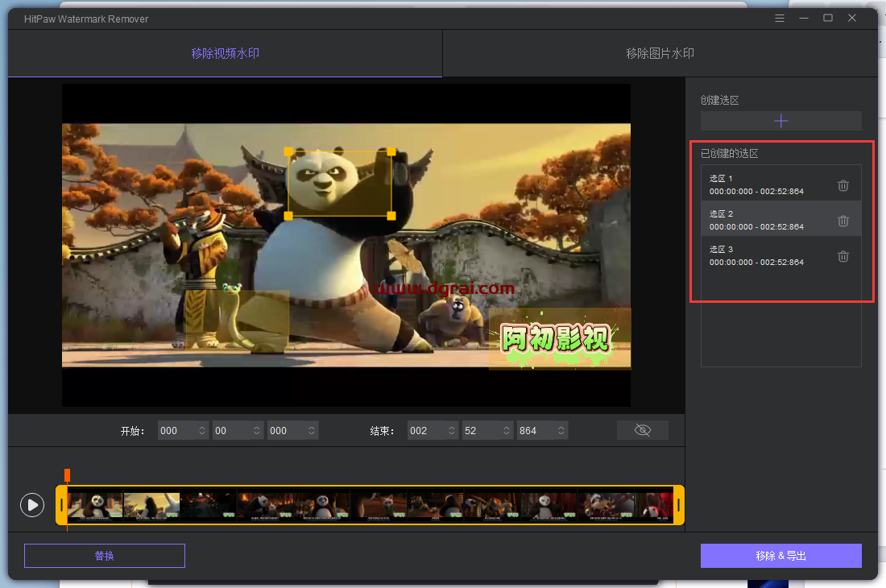
Task: Click the last timeline thumbnail in red
Action: point(654,505)
